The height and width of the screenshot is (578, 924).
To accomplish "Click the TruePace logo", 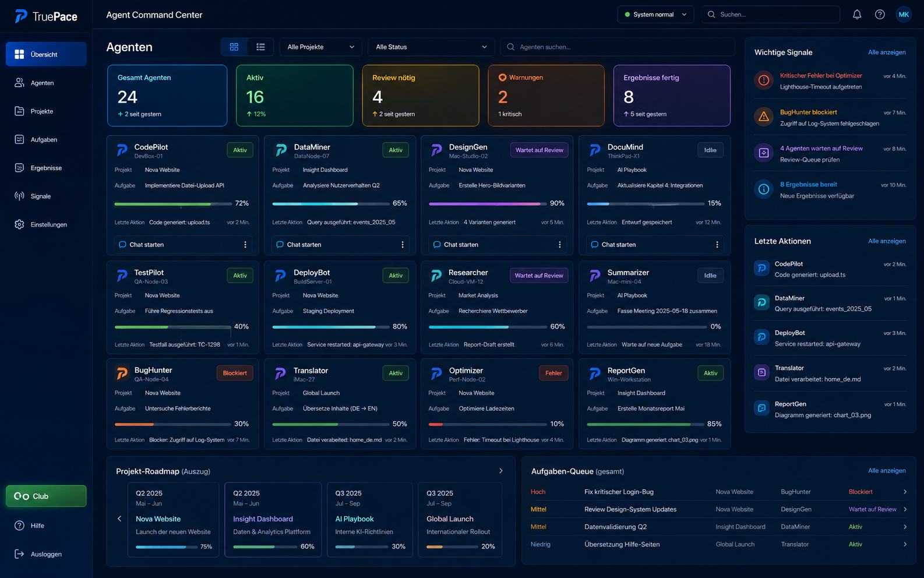I will [x=46, y=16].
